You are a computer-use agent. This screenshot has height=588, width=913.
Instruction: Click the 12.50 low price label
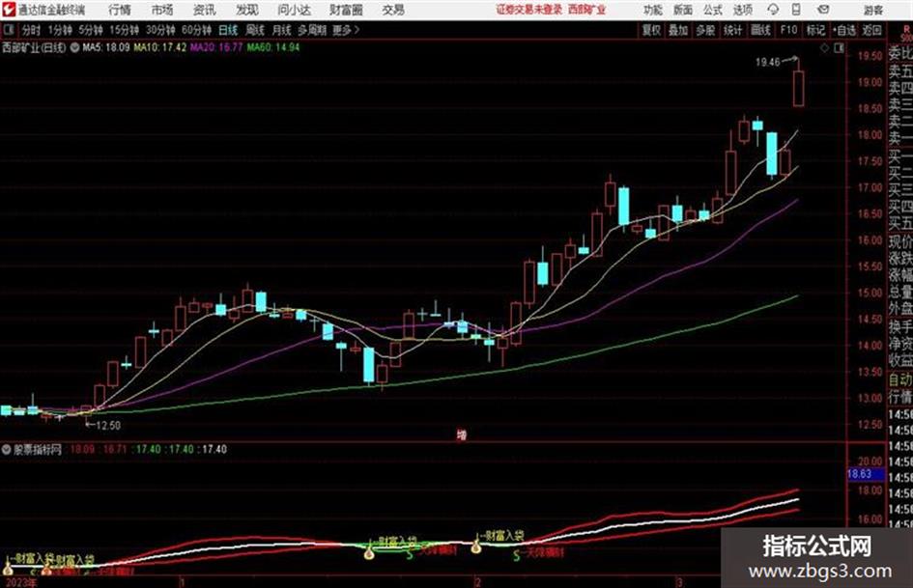coord(108,426)
